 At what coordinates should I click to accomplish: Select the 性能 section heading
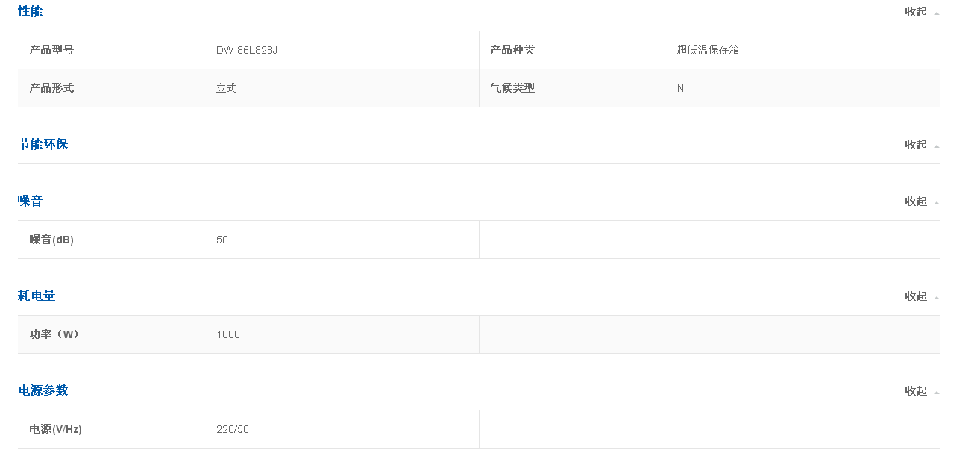tap(31, 11)
